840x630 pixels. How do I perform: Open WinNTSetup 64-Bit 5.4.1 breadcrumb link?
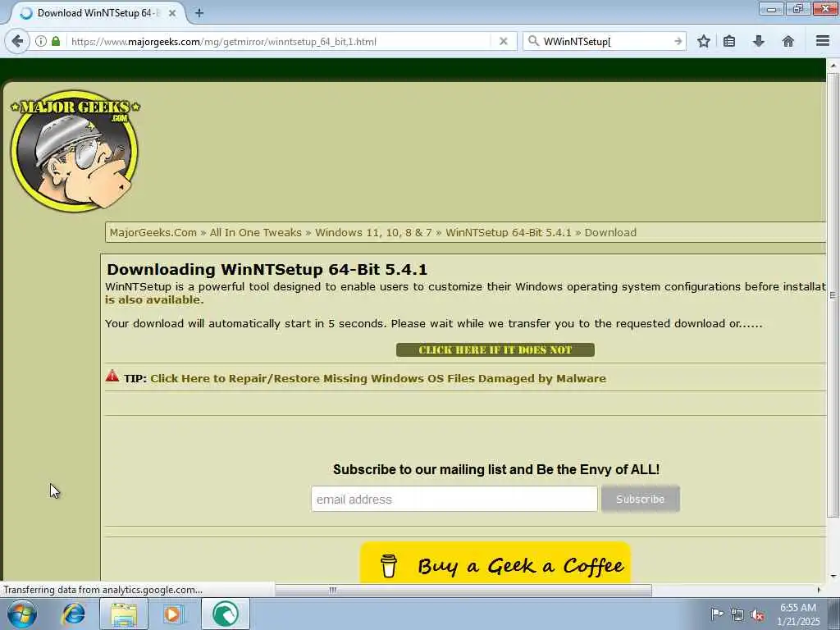click(x=509, y=232)
